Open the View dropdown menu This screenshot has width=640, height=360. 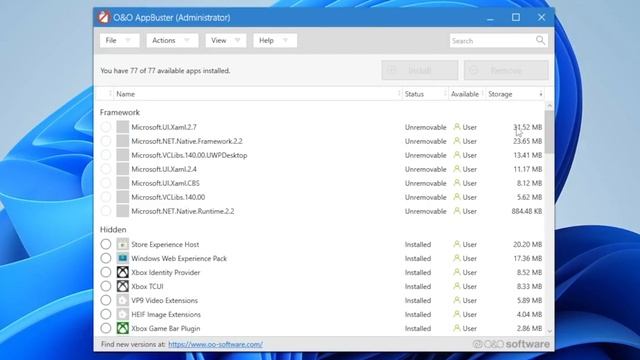click(226, 40)
